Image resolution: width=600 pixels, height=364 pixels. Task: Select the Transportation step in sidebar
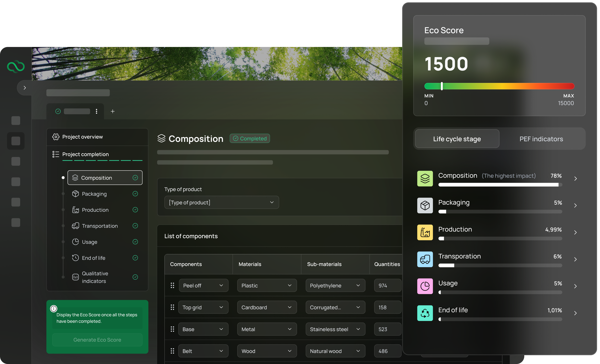tap(105, 226)
